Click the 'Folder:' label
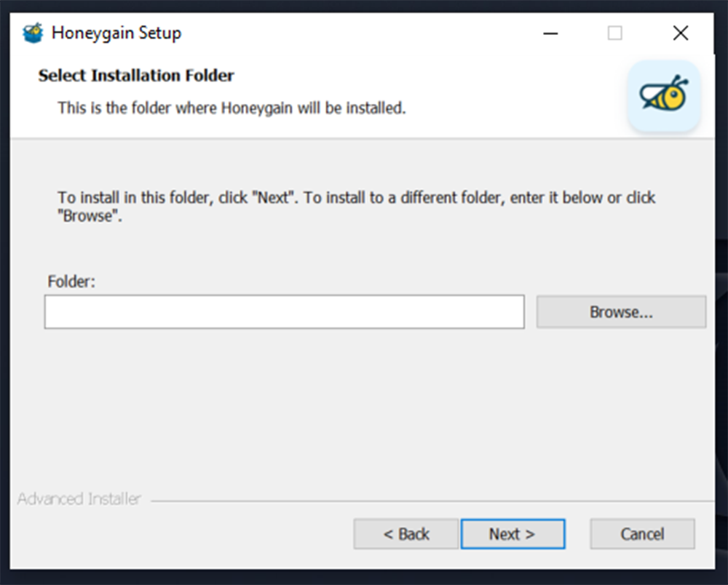The width and height of the screenshot is (728, 585). pos(71,282)
